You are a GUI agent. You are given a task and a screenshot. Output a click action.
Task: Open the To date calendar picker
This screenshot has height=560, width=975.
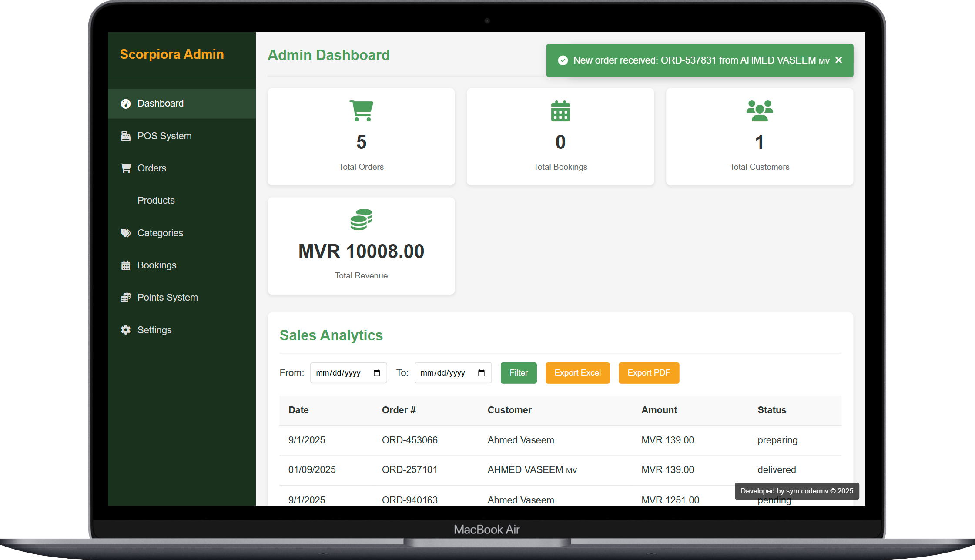(x=481, y=373)
